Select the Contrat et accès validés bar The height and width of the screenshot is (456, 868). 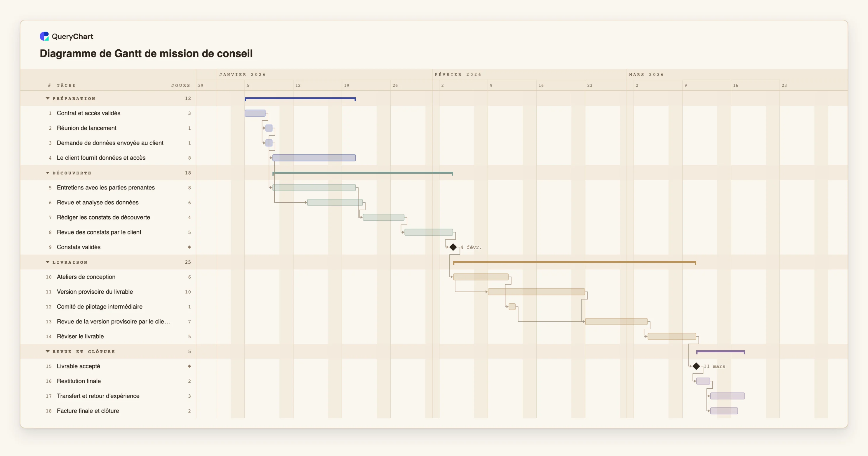tap(255, 113)
